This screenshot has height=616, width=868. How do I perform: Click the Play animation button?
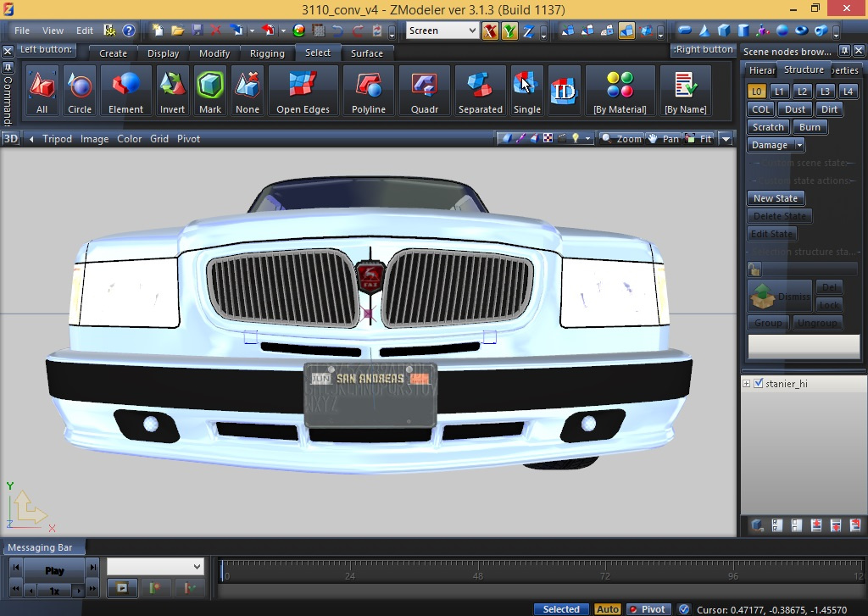54,570
